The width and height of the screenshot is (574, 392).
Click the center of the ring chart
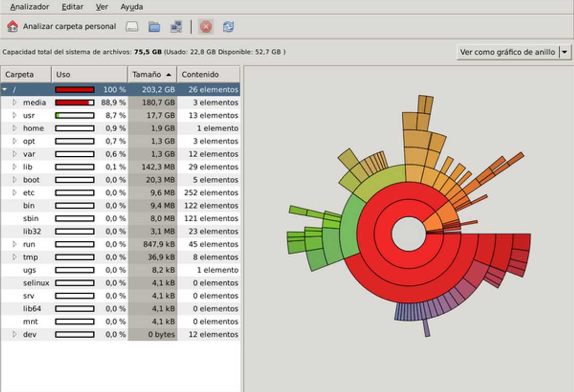coord(408,234)
